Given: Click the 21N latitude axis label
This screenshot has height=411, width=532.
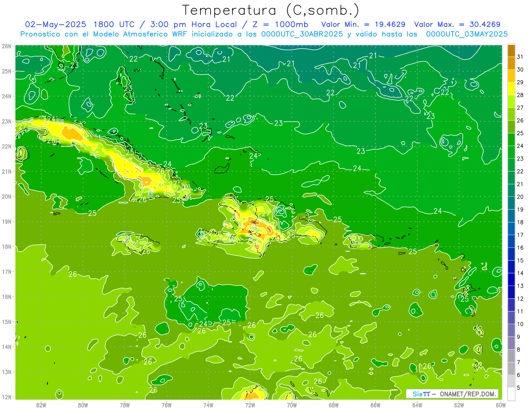Looking at the screenshot, I should coord(6,171).
